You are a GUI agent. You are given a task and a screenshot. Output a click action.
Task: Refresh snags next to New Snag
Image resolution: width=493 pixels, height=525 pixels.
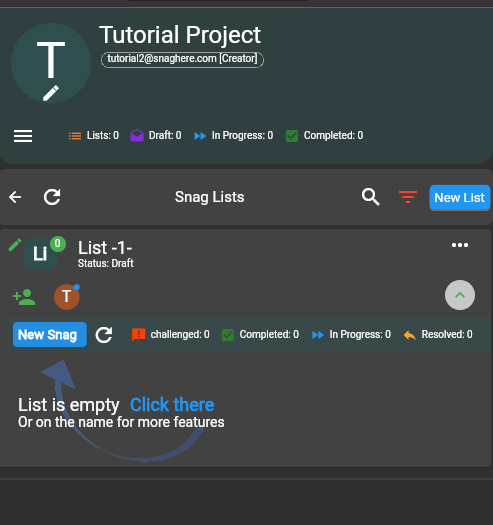[x=104, y=334]
